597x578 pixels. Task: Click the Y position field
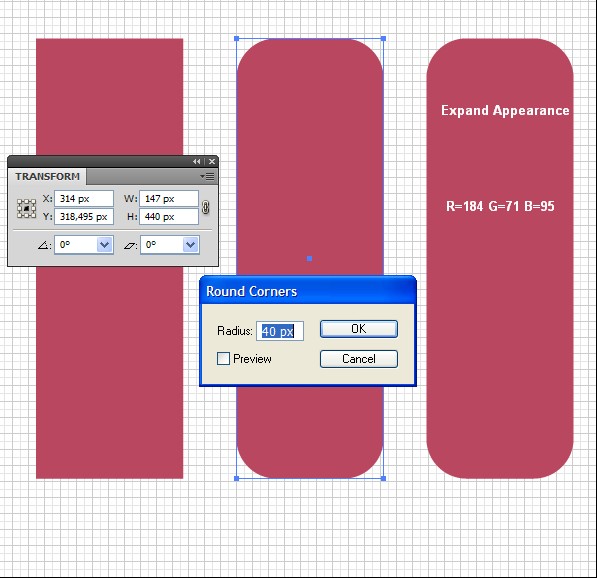coord(84,217)
